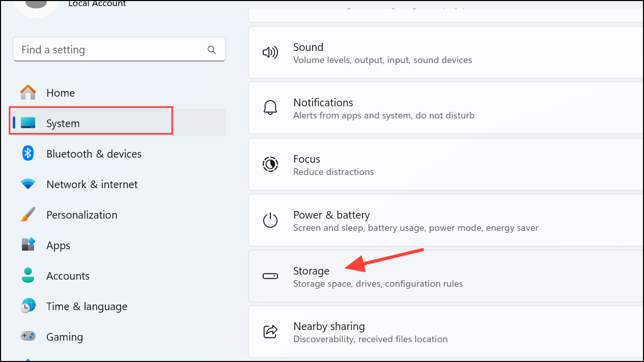
Task: Click the Focus timer icon
Action: 270,165
